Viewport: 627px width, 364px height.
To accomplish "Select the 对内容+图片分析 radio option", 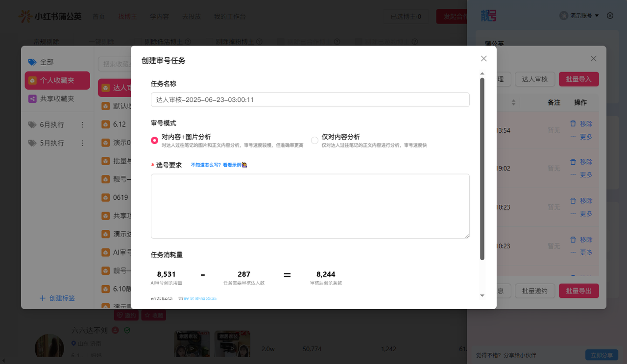I will [x=155, y=140].
